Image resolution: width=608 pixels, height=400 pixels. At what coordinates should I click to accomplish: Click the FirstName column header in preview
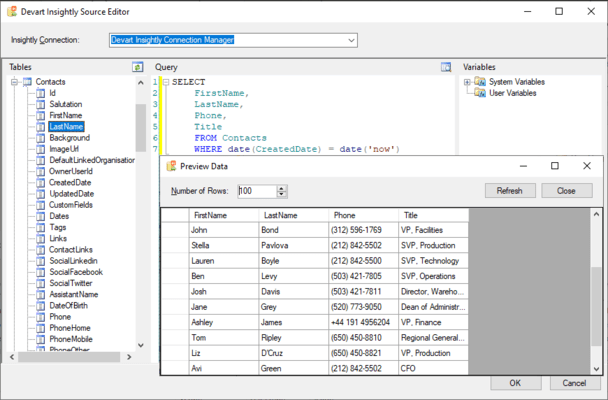click(x=224, y=216)
